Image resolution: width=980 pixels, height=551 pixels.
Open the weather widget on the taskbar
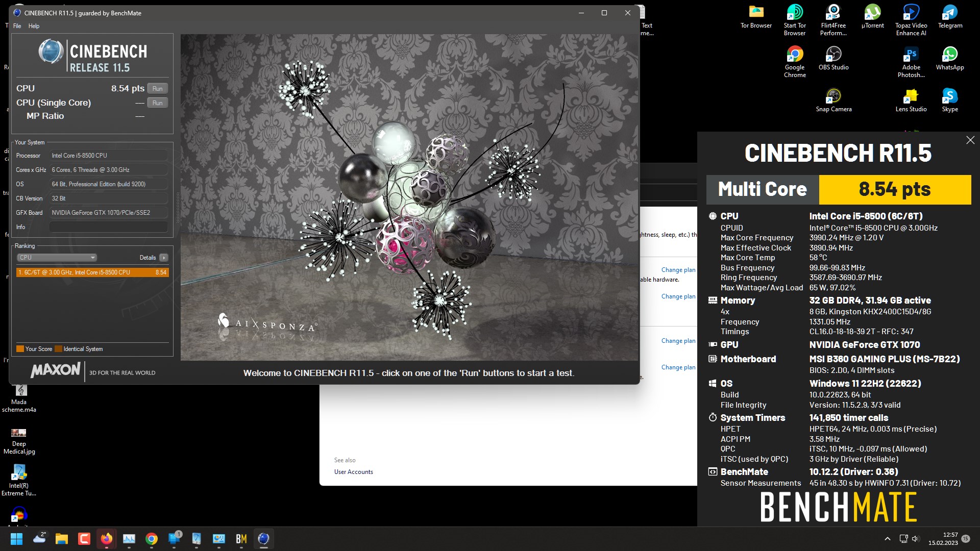click(x=39, y=539)
